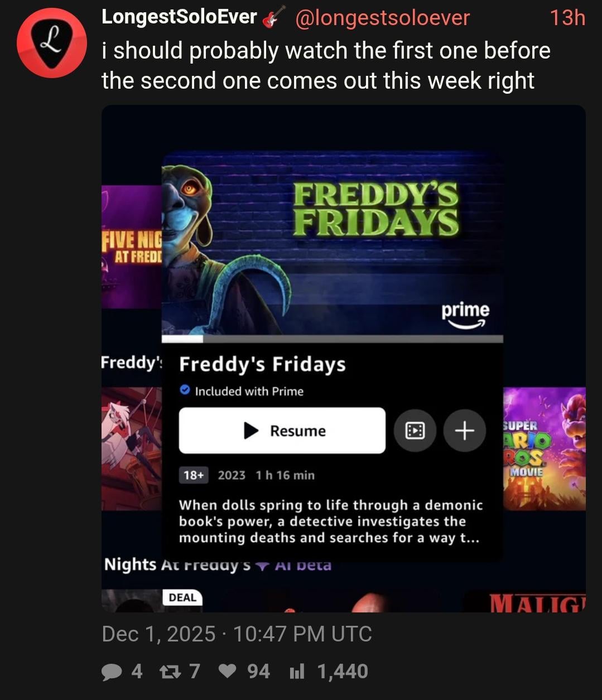Open the view analytics bar chart icon
This screenshot has height=700, width=602.
coord(297,672)
